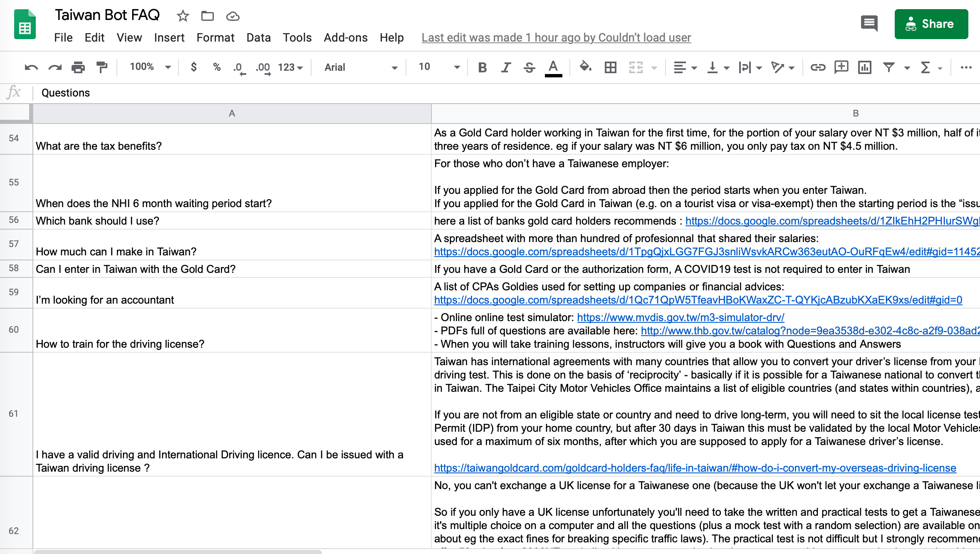Star the Taiwan Bot FAQ document

coord(183,16)
